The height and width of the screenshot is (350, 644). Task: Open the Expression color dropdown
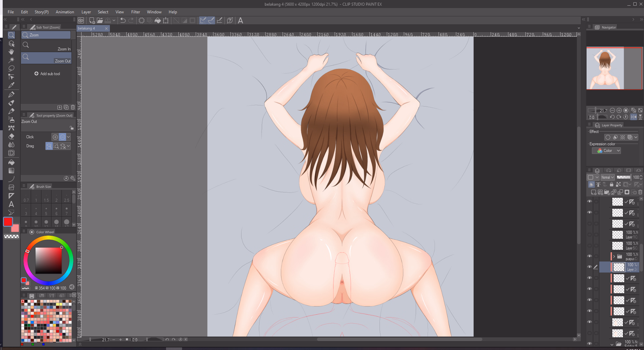coord(606,151)
